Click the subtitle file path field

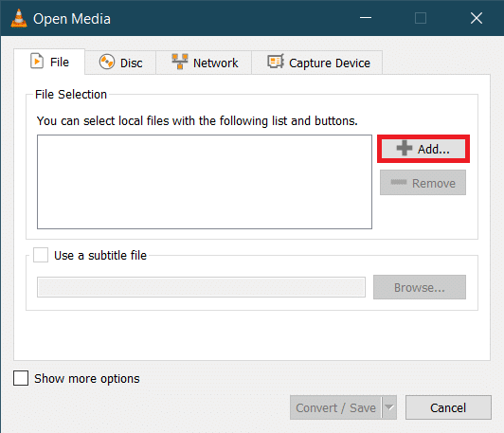(x=201, y=287)
